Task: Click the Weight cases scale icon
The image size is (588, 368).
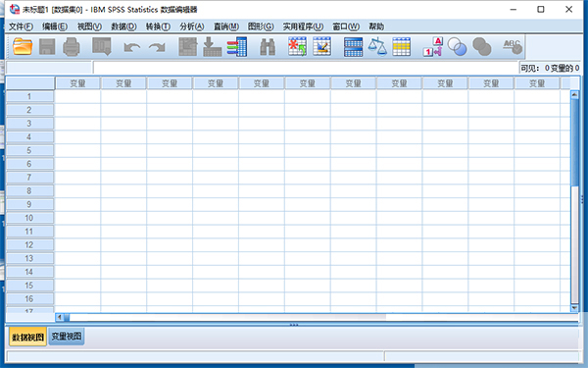Action: click(x=377, y=47)
